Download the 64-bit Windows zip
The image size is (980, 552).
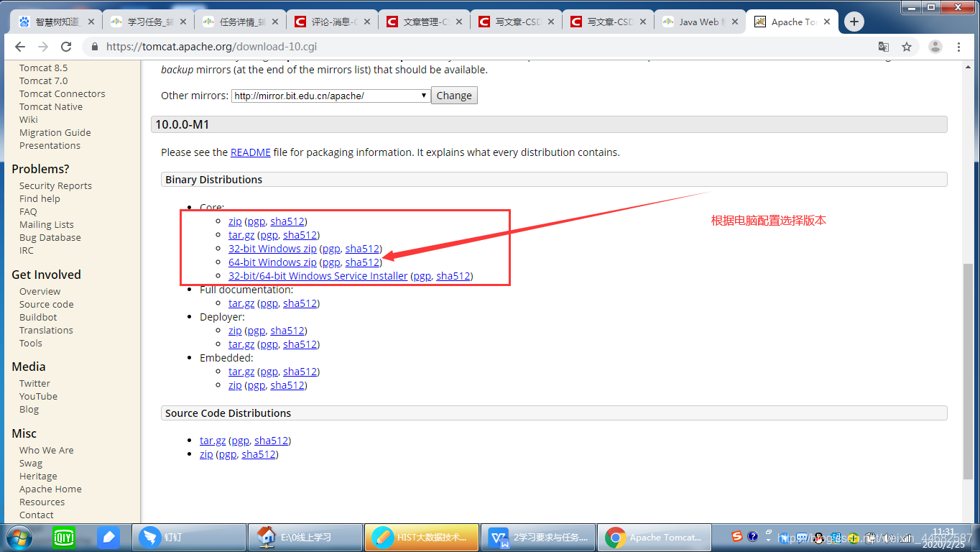(x=272, y=262)
